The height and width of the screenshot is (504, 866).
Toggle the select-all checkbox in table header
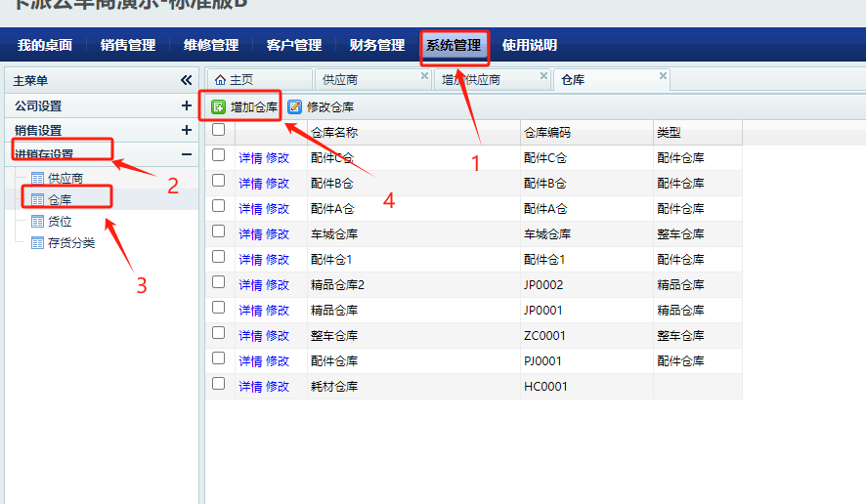219,131
